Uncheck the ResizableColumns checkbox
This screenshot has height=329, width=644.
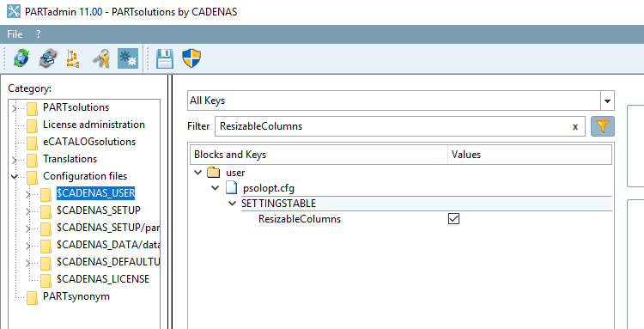(453, 219)
